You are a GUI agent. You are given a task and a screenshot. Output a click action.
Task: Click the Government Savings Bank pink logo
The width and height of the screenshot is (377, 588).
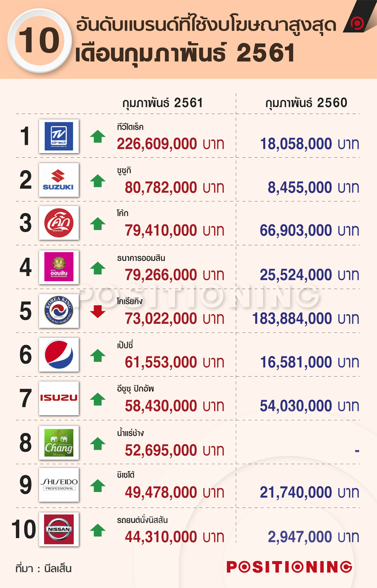[x=59, y=267]
